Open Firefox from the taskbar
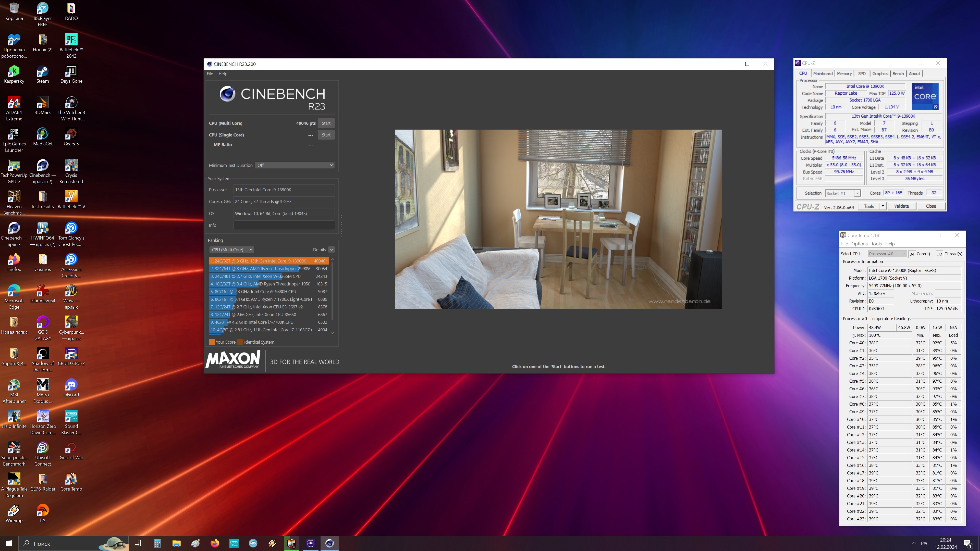 pos(215,543)
